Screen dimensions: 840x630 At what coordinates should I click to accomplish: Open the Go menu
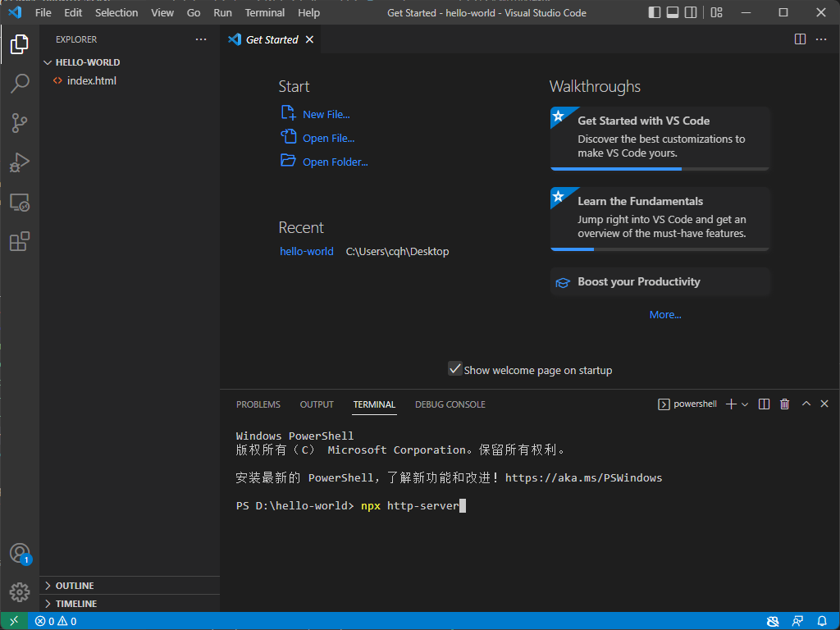(194, 12)
